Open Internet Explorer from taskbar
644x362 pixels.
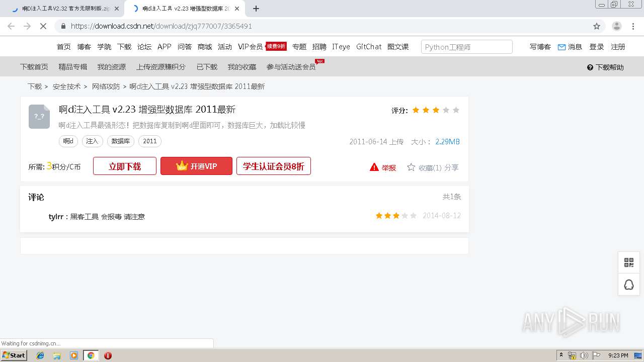(40, 355)
